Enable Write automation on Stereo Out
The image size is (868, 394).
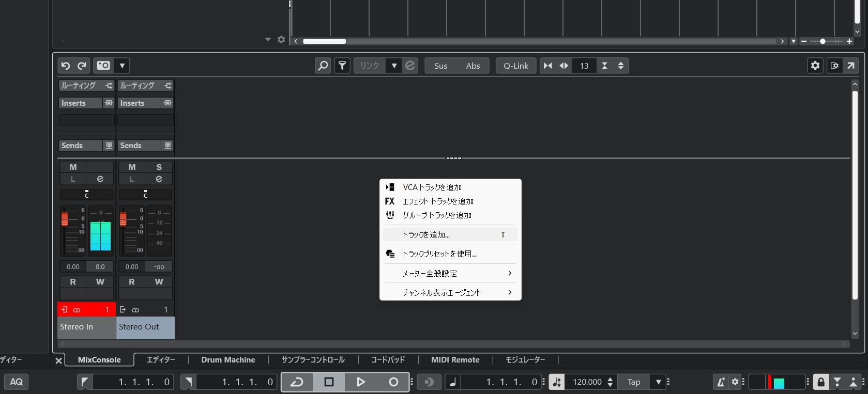click(x=159, y=282)
